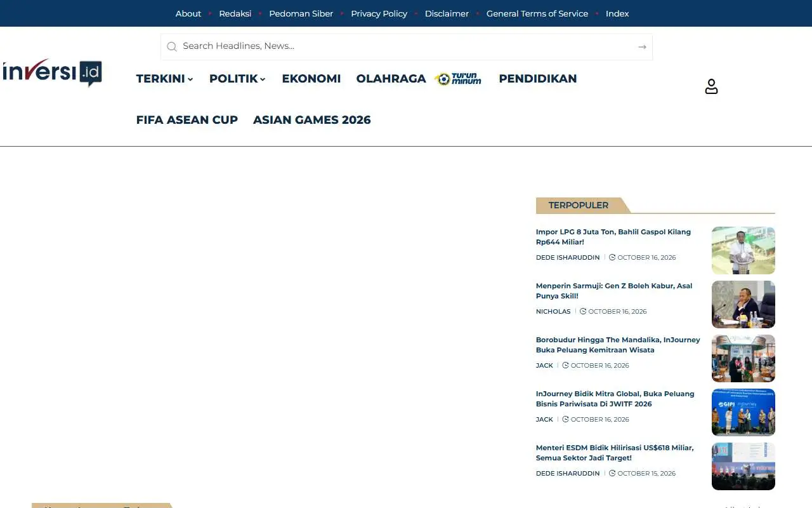Open the InJourney Bidik Mitra thumbnail
Screen dimensions: 812x508
point(743,412)
